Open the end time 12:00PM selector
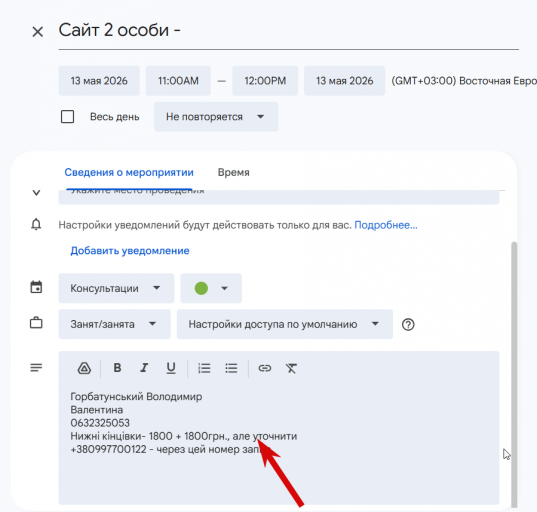This screenshot has width=537, height=512. [x=265, y=81]
